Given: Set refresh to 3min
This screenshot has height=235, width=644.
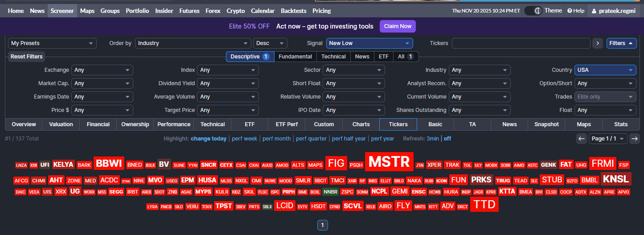Looking at the screenshot, I should (x=433, y=139).
